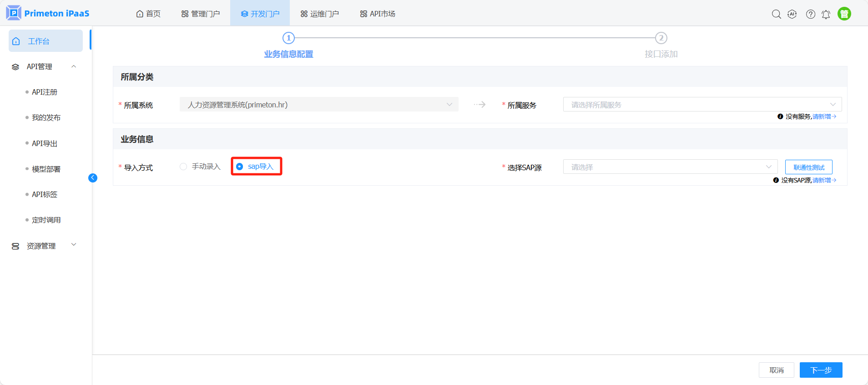Viewport: 868px width, 385px height.
Task: Select the 手动录入 radio option
Action: [x=183, y=167]
